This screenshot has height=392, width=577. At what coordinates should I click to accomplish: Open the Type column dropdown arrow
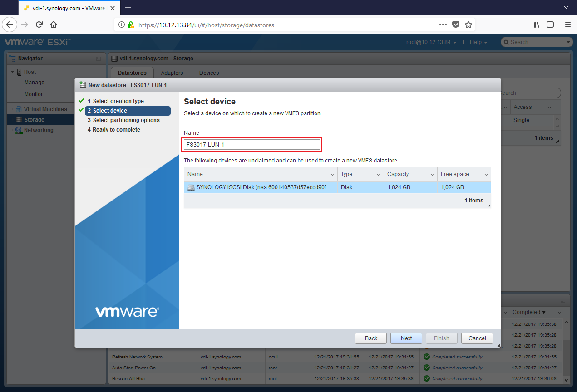[x=379, y=175]
